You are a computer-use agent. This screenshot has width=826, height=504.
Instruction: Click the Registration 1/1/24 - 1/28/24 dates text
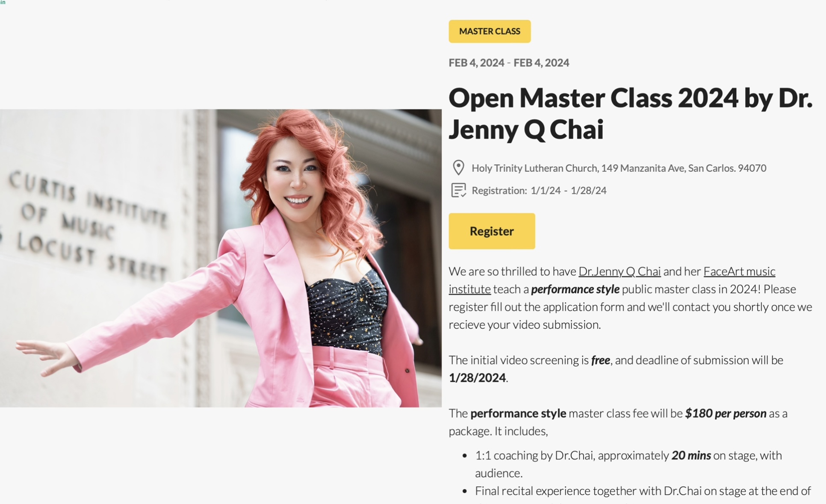[539, 191]
